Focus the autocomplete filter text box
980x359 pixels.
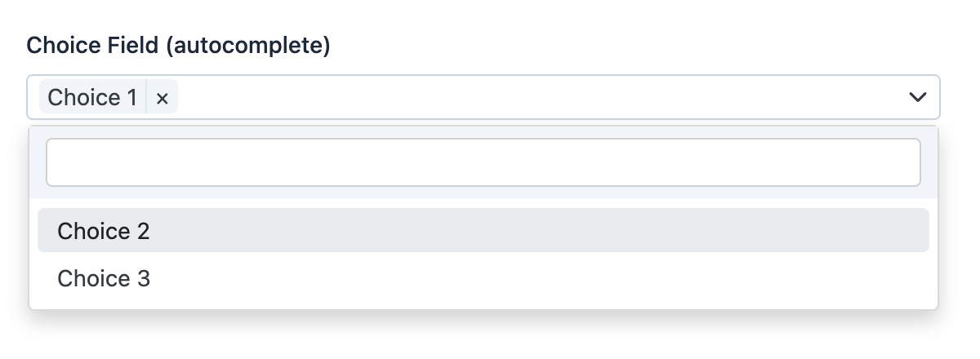pyautogui.click(x=483, y=162)
